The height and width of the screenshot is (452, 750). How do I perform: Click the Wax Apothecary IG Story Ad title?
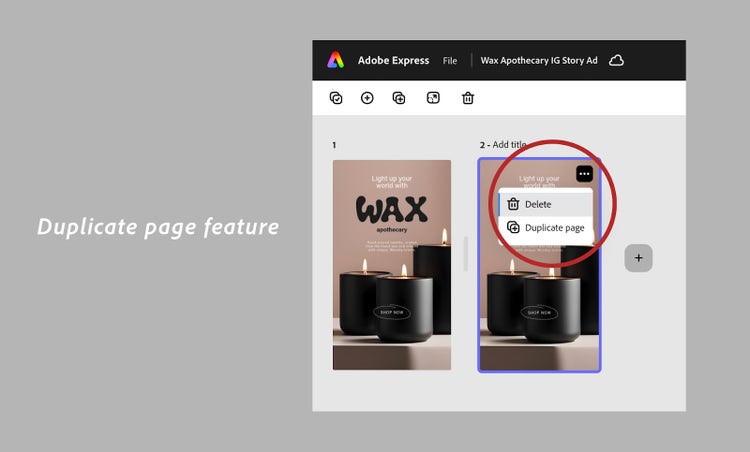539,61
